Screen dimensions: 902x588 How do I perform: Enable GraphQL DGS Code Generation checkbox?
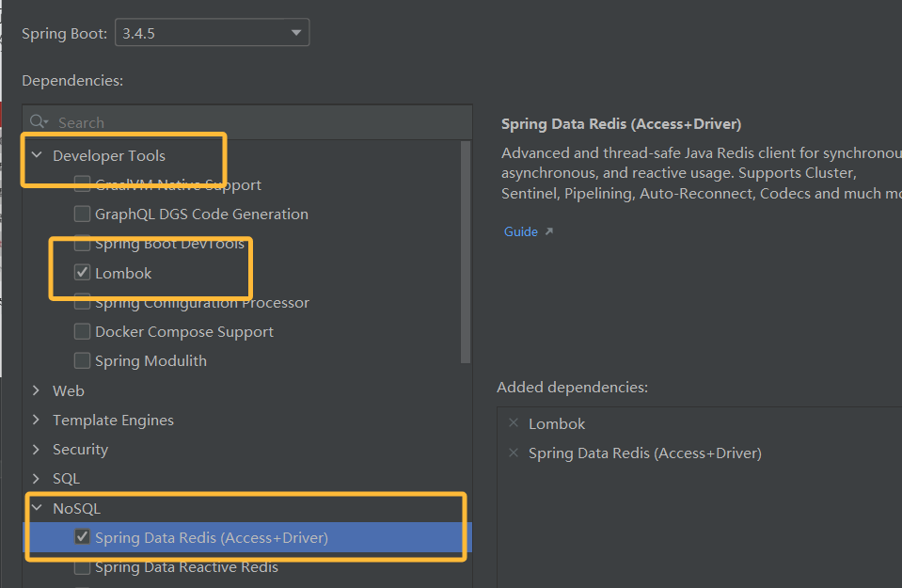(82, 214)
